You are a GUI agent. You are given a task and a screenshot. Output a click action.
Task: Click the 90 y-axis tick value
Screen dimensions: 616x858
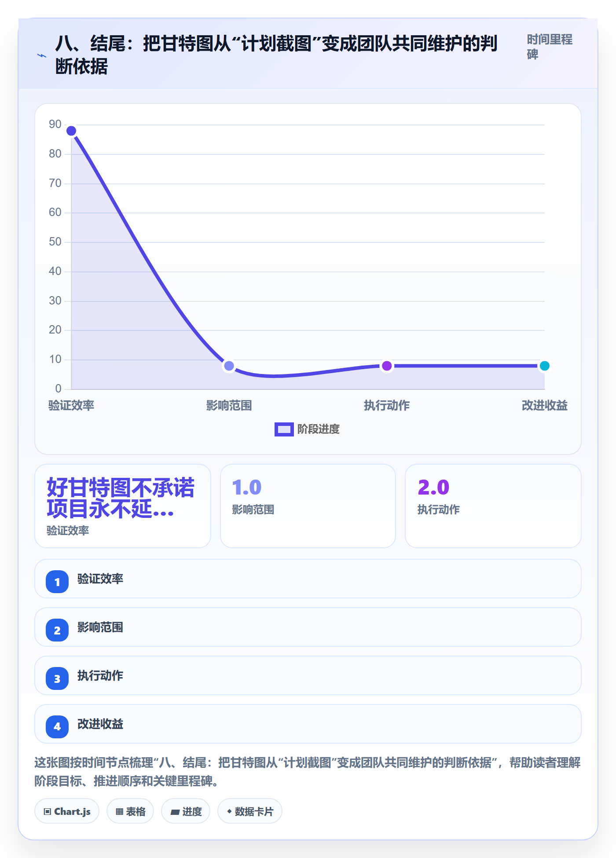tap(55, 125)
